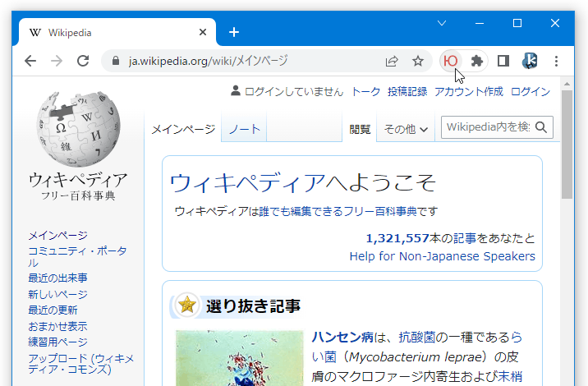Switch to the ノート tab

click(x=244, y=129)
